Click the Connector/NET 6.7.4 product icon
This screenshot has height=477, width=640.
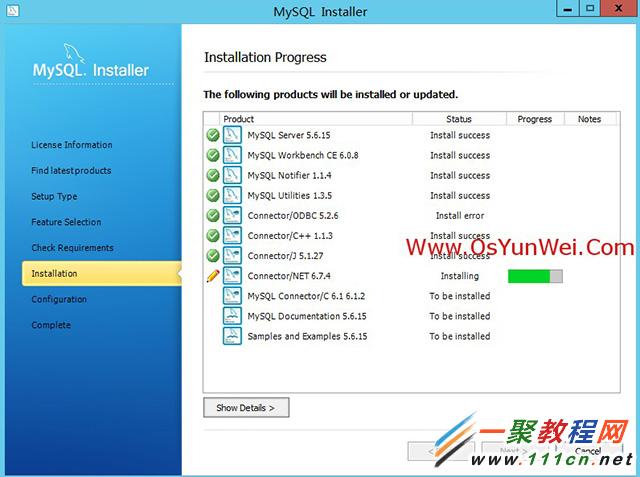click(x=232, y=276)
